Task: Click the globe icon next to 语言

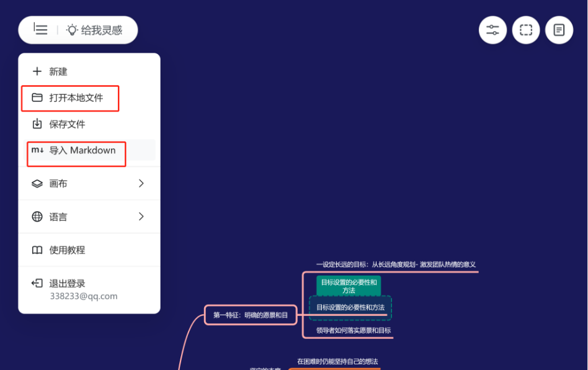Action: (x=37, y=217)
